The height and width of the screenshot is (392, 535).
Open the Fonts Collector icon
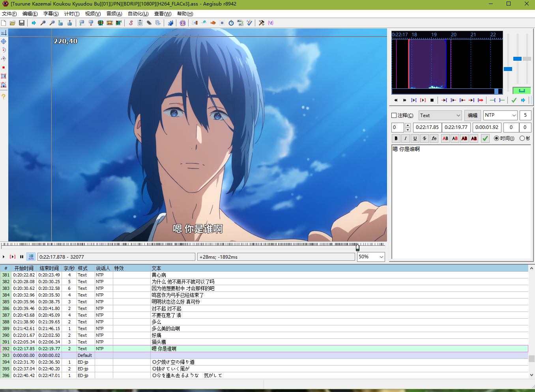158,23
